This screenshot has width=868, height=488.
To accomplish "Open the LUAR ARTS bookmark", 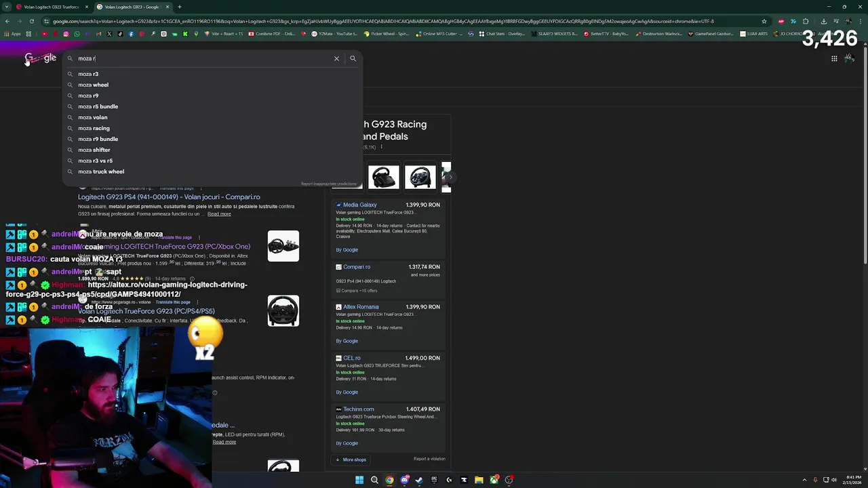I will pyautogui.click(x=754, y=34).
